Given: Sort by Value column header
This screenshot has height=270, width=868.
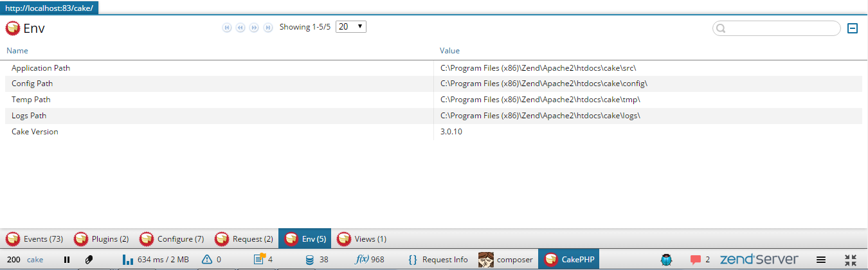Looking at the screenshot, I should point(449,51).
